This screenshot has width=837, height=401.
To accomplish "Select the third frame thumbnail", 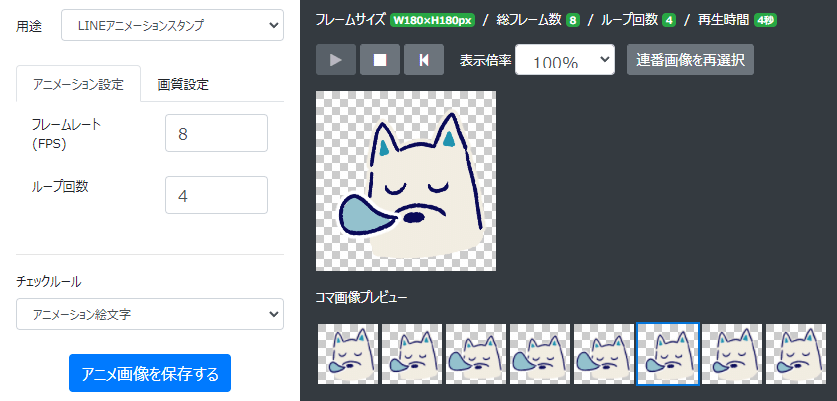I will 476,354.
